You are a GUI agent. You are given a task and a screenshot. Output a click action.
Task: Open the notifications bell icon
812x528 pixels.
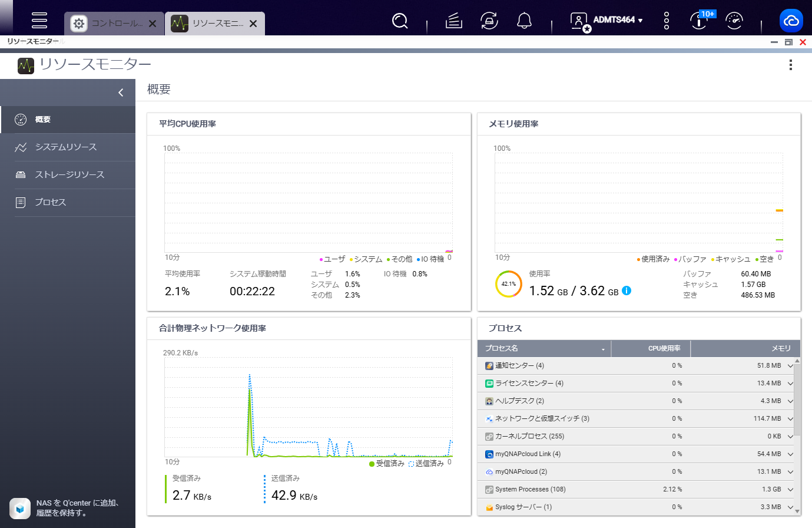[x=524, y=21]
